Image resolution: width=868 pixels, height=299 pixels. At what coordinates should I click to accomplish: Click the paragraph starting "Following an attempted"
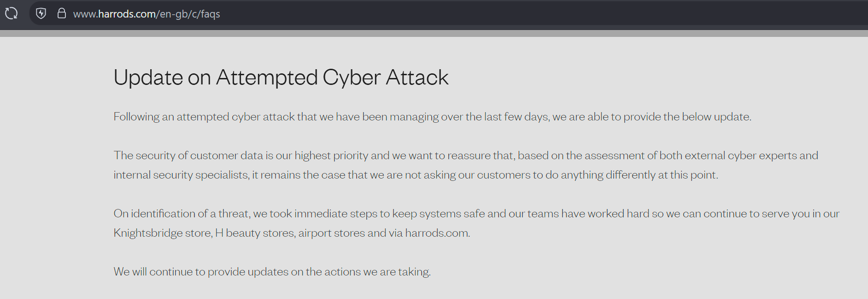(432, 117)
